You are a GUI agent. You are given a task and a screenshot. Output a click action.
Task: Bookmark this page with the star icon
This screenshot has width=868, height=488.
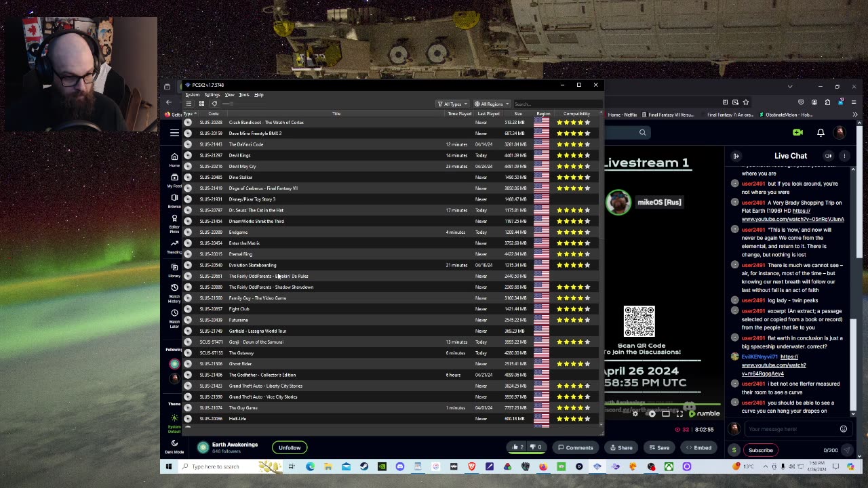(746, 102)
